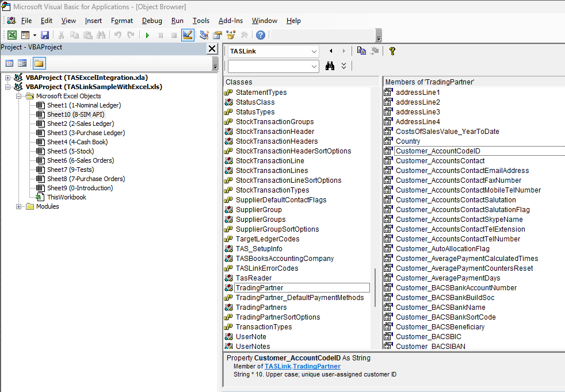Click the View Microsoft Excel icon
This screenshot has width=565, height=392.
[x=12, y=35]
